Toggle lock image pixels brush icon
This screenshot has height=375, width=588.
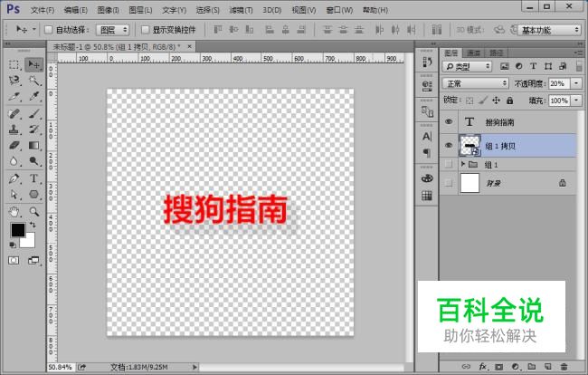point(483,101)
